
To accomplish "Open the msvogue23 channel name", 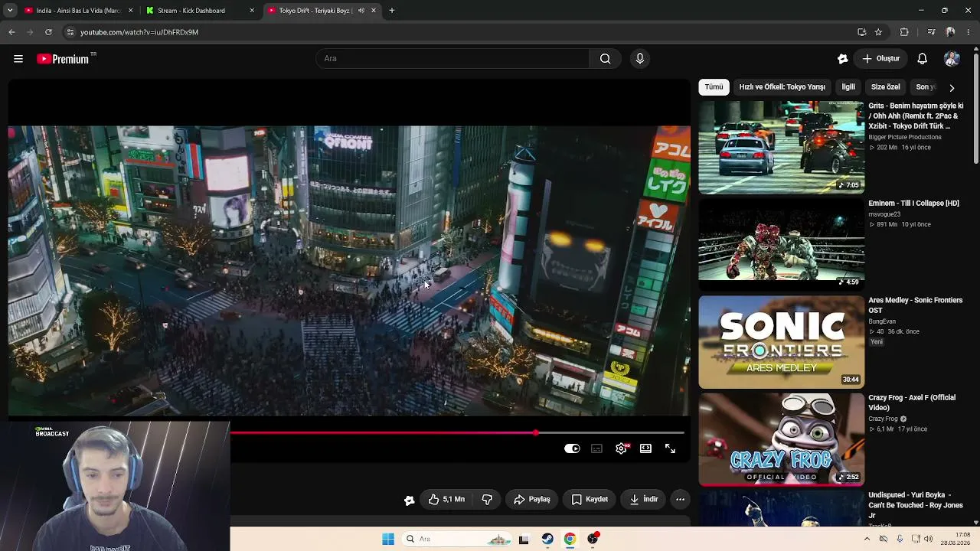I will (884, 215).
